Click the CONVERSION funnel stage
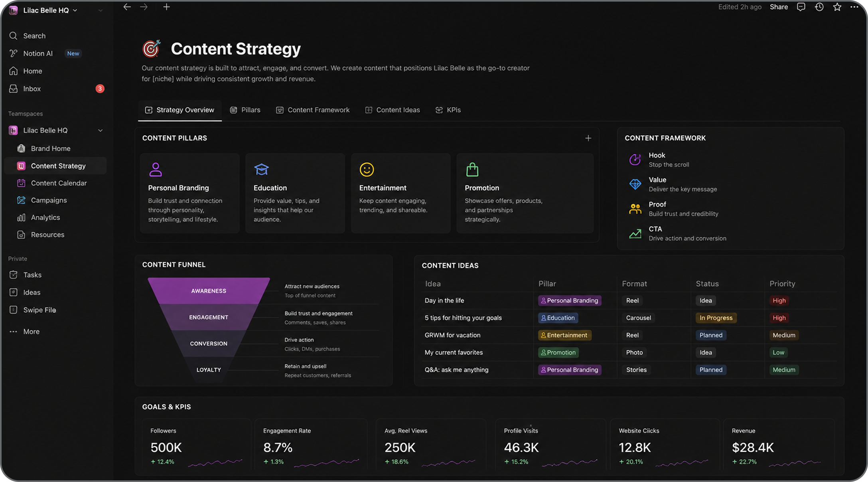This screenshot has height=482, width=868. click(x=209, y=344)
